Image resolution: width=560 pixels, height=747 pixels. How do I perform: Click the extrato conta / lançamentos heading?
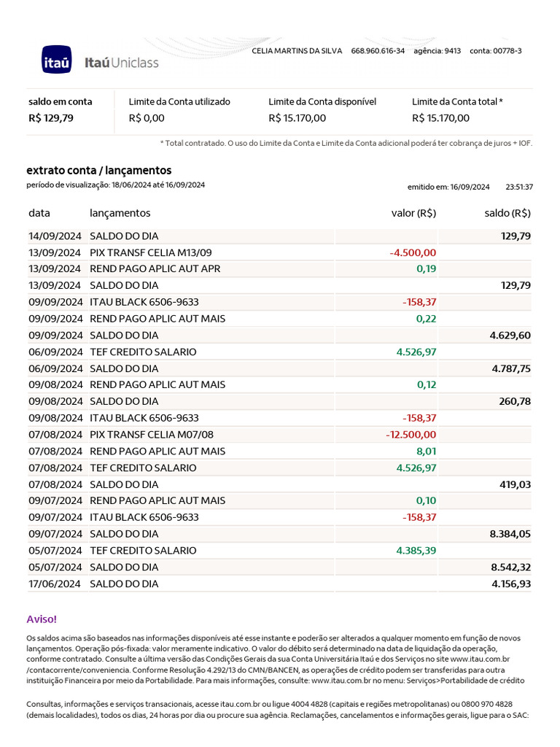[x=98, y=170]
